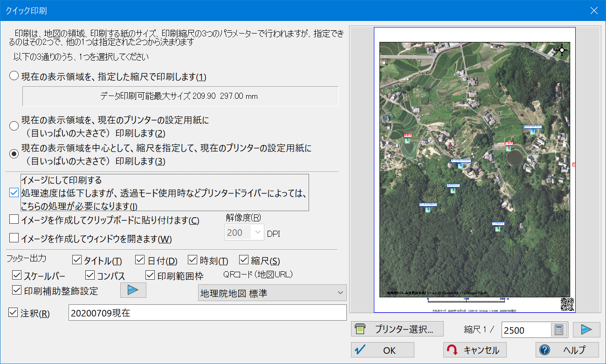
Task: Click the プリンター選択 button
Action: pyautogui.click(x=397, y=329)
